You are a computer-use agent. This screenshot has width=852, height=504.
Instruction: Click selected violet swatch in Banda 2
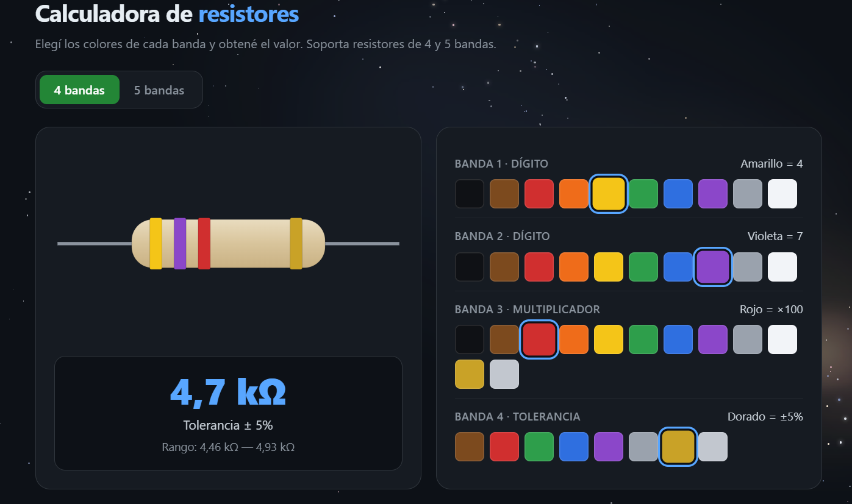[713, 267]
